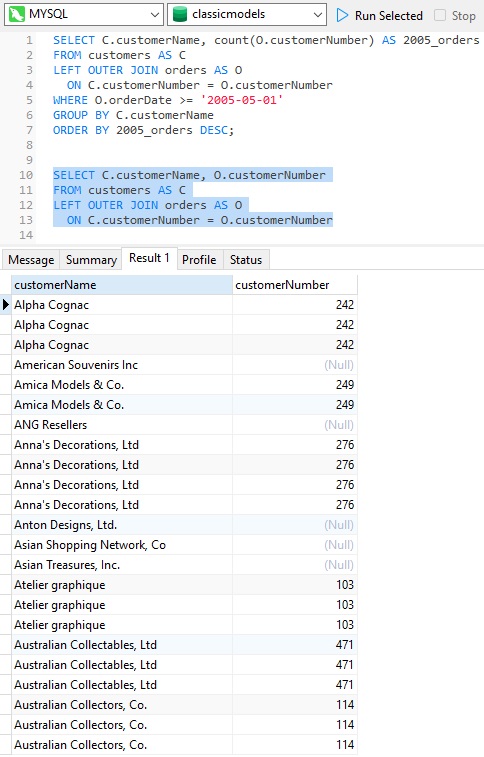Click the customerNumber column header

pos(295,285)
